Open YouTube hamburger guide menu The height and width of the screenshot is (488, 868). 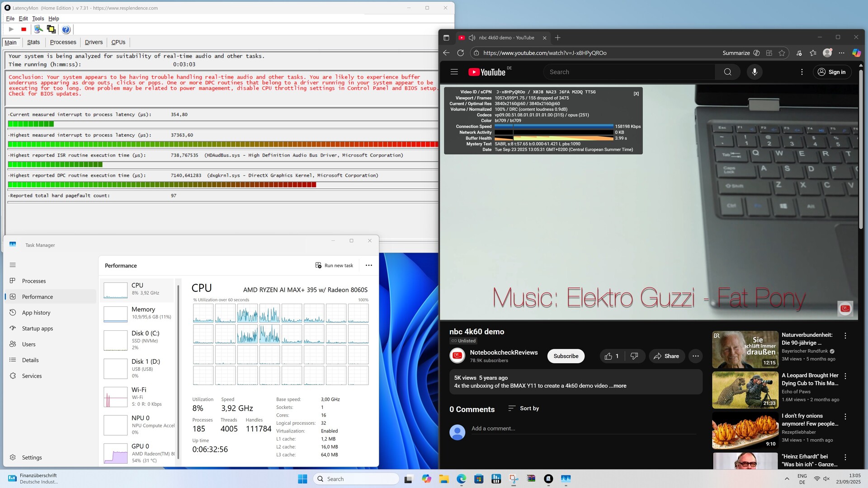coord(454,72)
